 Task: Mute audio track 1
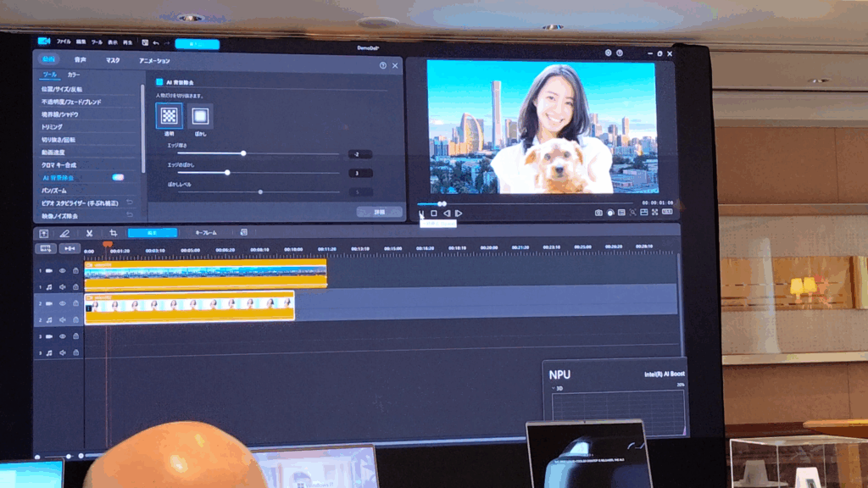(x=63, y=286)
